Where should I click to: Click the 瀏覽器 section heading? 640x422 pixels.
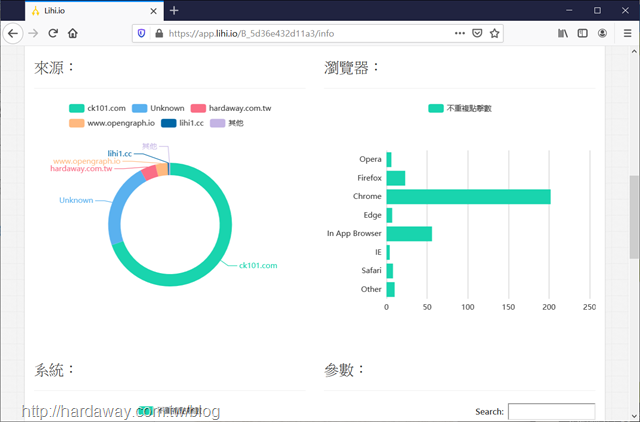coord(351,67)
